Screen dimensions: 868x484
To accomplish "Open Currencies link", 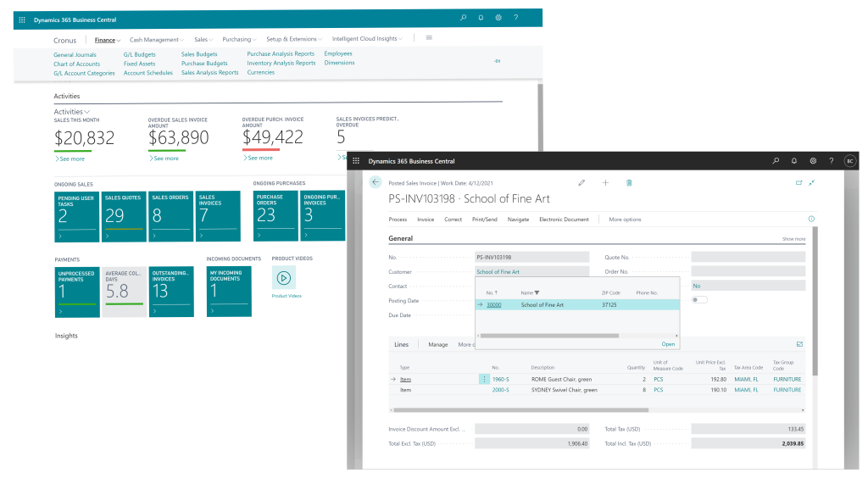I will [261, 72].
